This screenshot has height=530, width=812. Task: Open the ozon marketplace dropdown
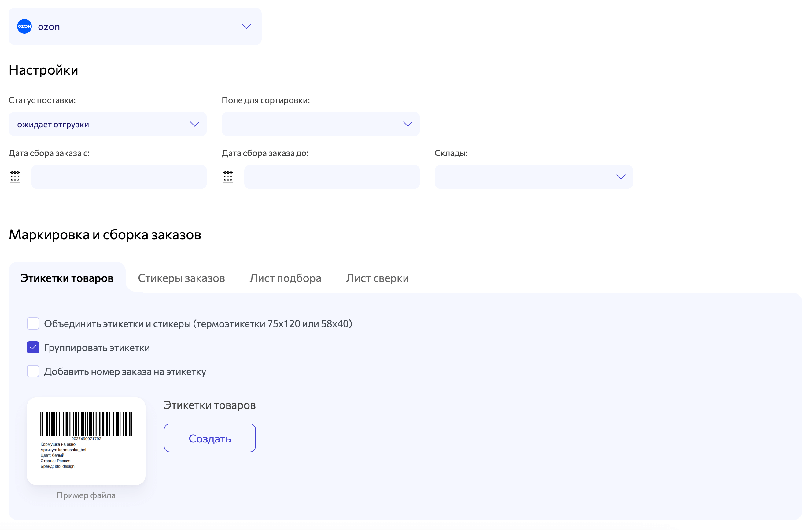[x=135, y=26]
